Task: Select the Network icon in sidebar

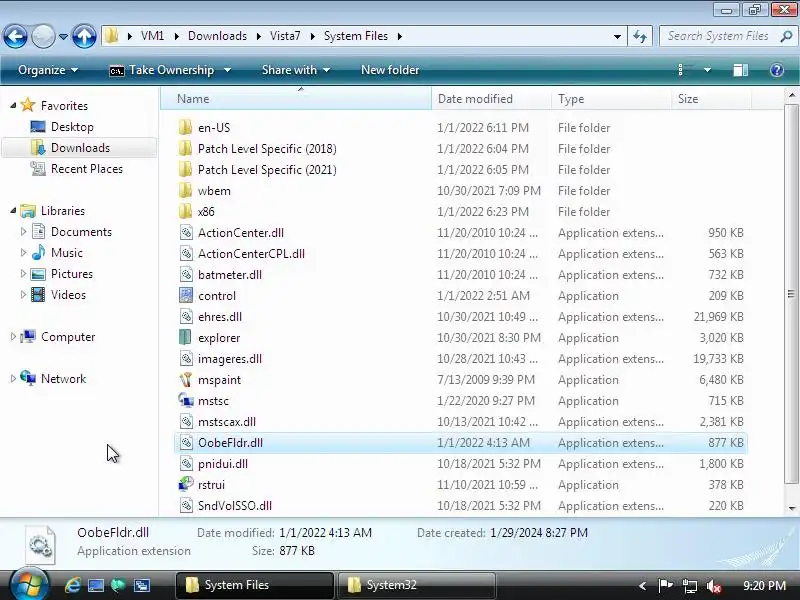Action: tap(28, 378)
